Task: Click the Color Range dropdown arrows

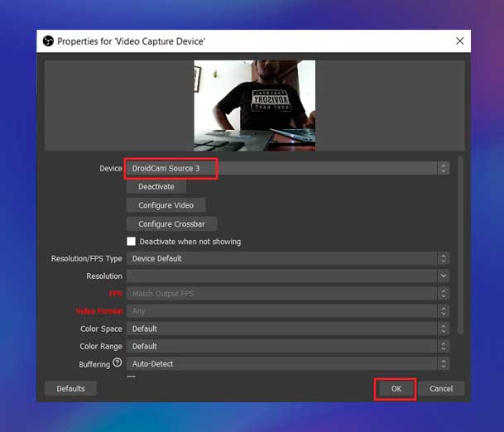Action: pyautogui.click(x=444, y=346)
